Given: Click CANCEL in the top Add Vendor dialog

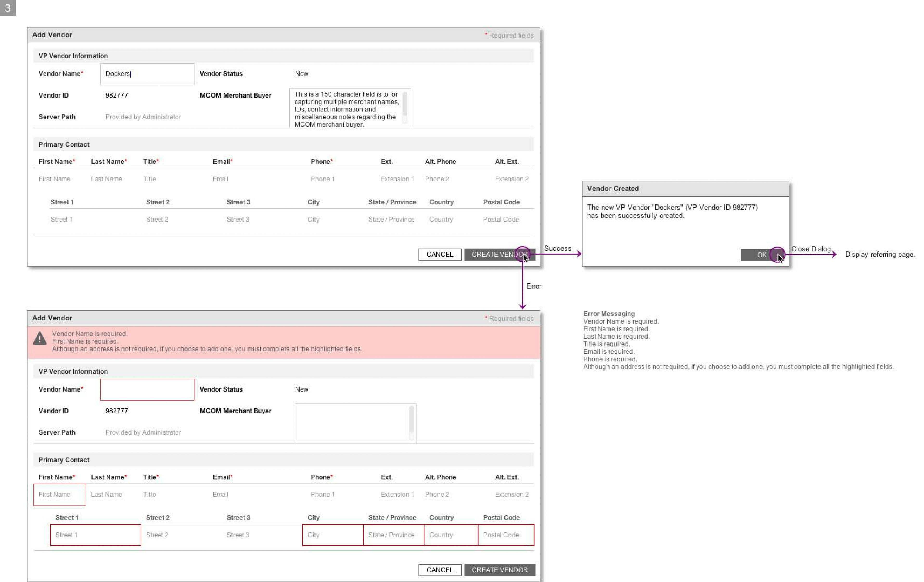Looking at the screenshot, I should pos(440,255).
